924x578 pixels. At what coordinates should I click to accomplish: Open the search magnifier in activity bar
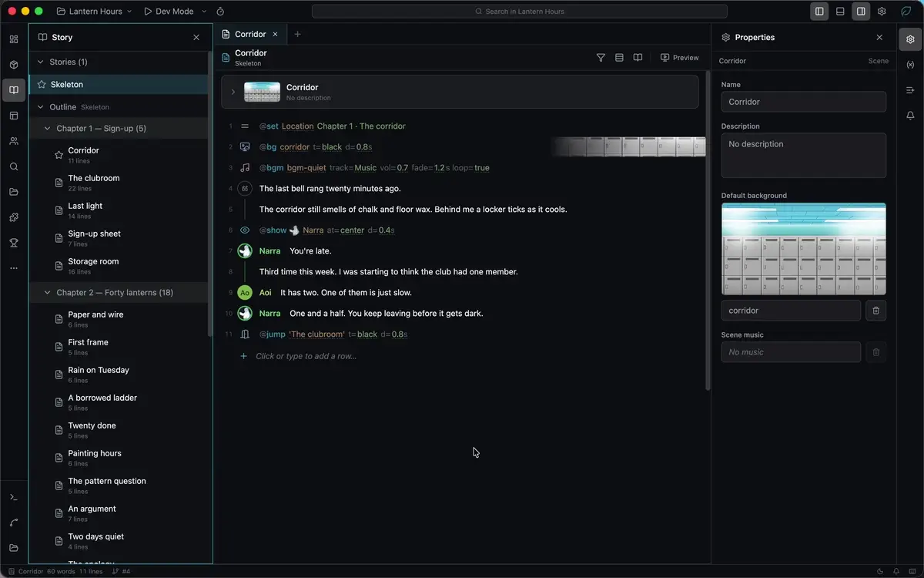14,166
